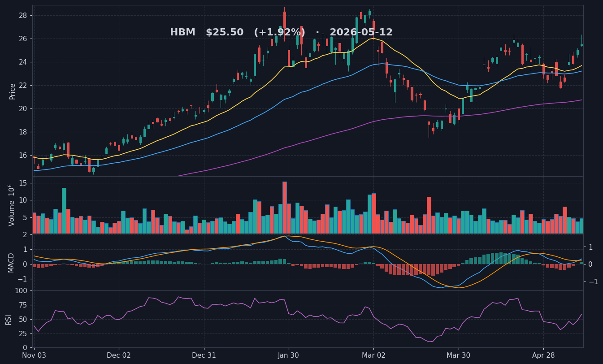Click the RSI 25 axis tick
Screen dimensions: 603x364
click(23, 334)
